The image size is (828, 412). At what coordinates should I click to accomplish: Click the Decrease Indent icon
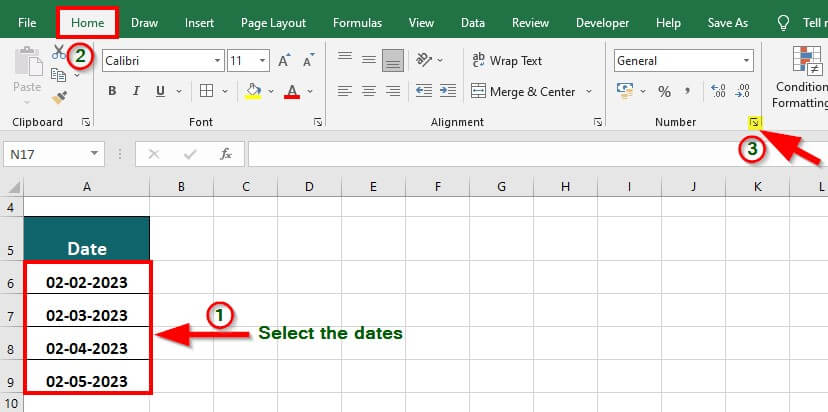point(424,91)
